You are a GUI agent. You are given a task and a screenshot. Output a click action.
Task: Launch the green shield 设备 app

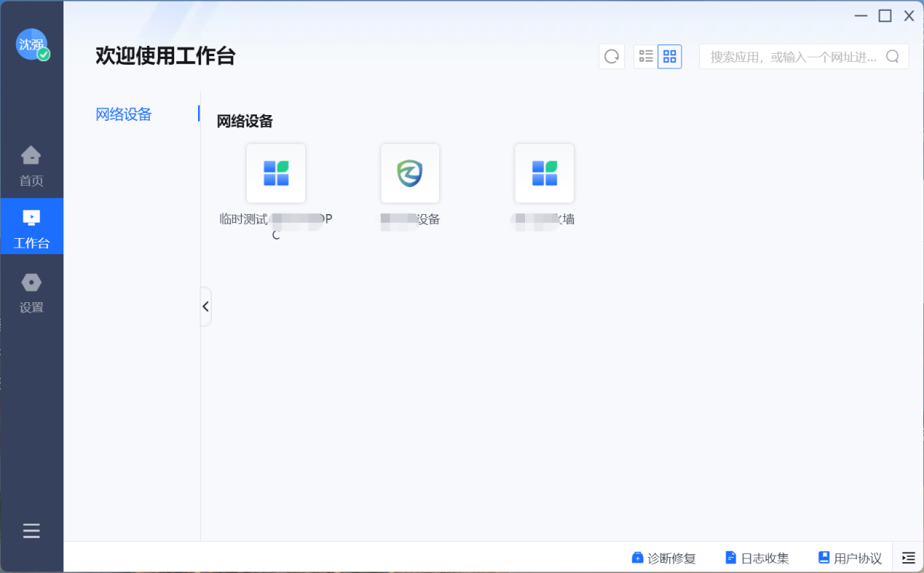tap(410, 173)
